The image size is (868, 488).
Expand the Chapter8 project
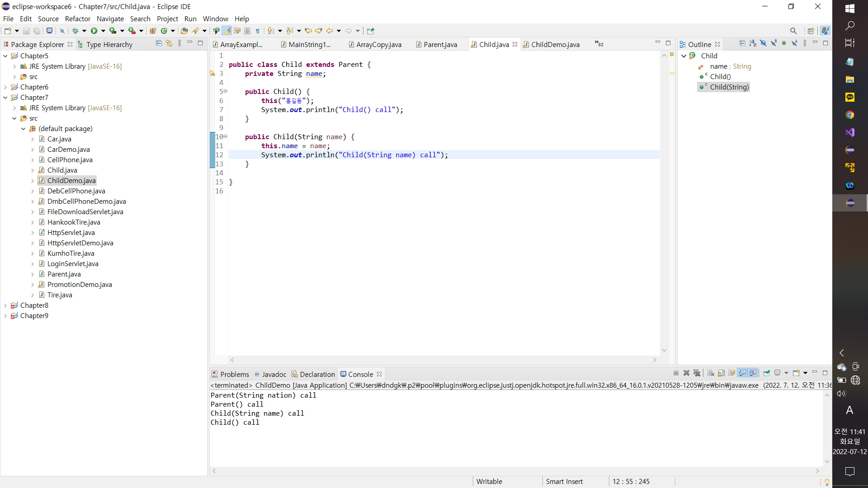pyautogui.click(x=5, y=305)
